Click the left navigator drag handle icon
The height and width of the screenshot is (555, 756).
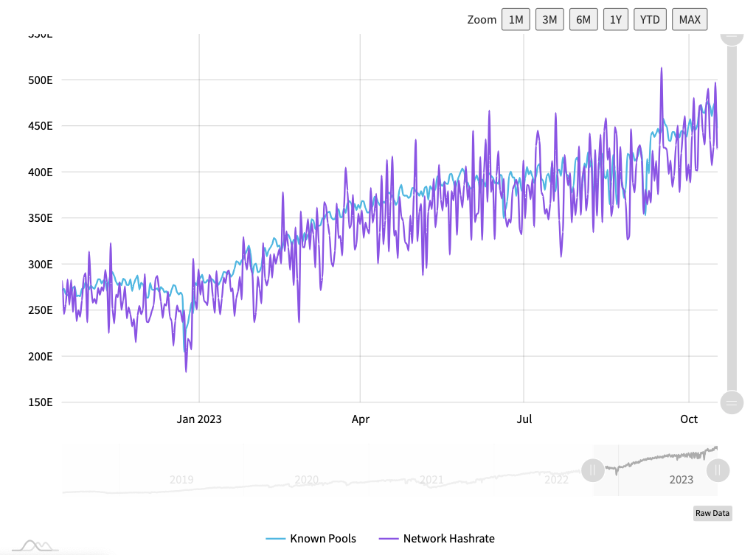coord(593,470)
